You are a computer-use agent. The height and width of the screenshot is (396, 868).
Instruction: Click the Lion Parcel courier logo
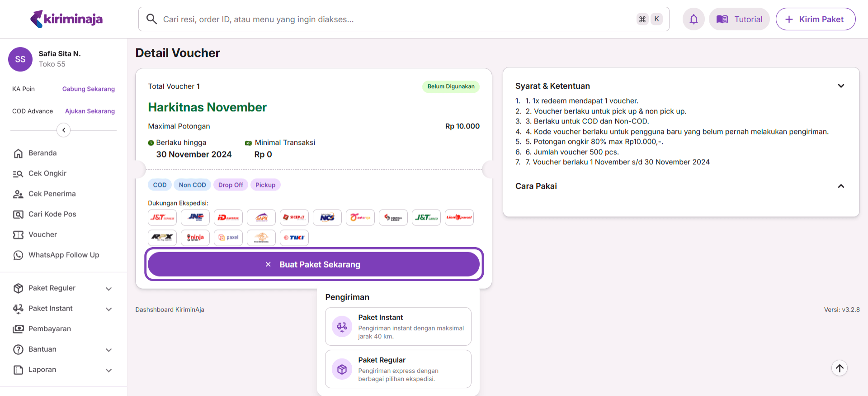coord(459,217)
